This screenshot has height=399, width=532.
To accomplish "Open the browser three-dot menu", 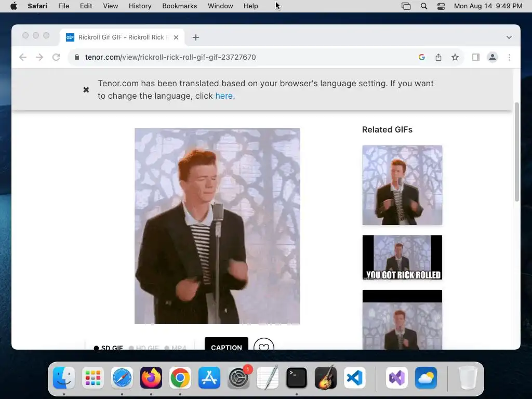I will click(509, 57).
